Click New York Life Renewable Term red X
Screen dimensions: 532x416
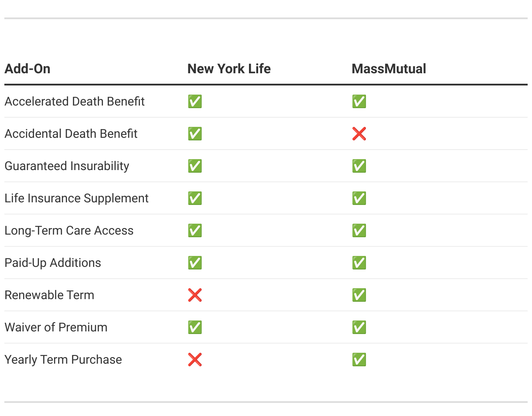(x=195, y=295)
